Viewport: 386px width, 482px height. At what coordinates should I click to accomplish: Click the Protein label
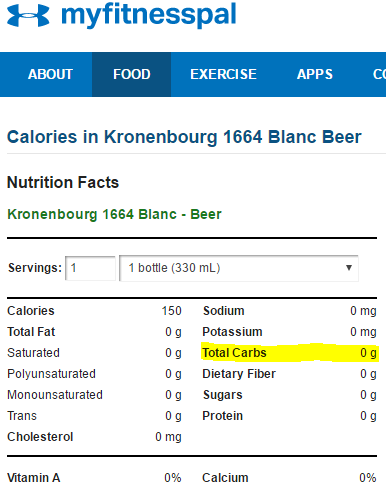223,416
